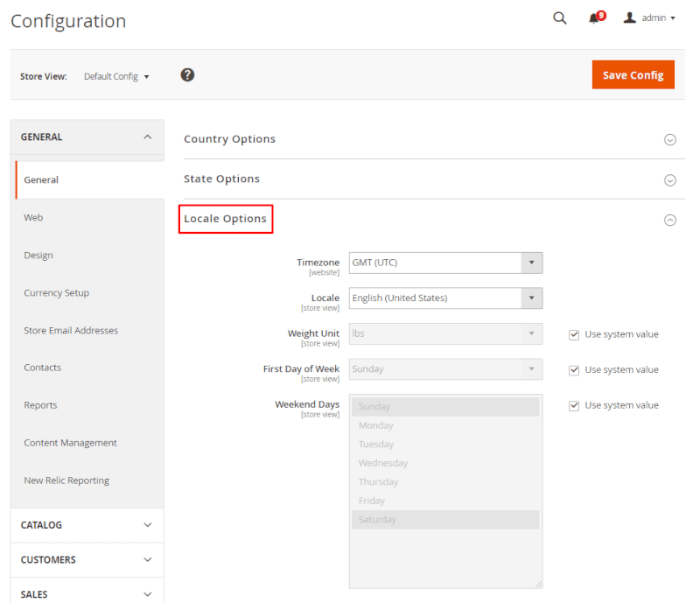Open the notifications bell with badge
The width and height of the screenshot is (700, 603).
[596, 18]
